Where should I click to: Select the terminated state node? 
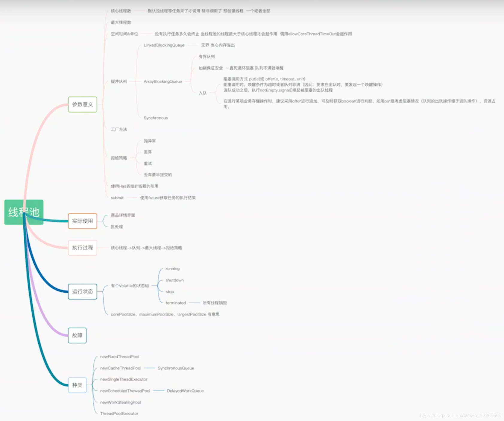[x=176, y=303]
